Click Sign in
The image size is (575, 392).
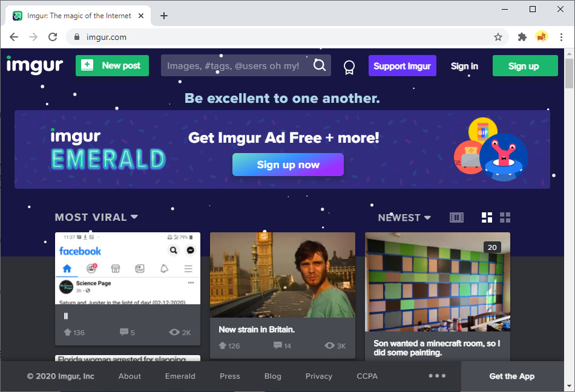click(x=464, y=66)
